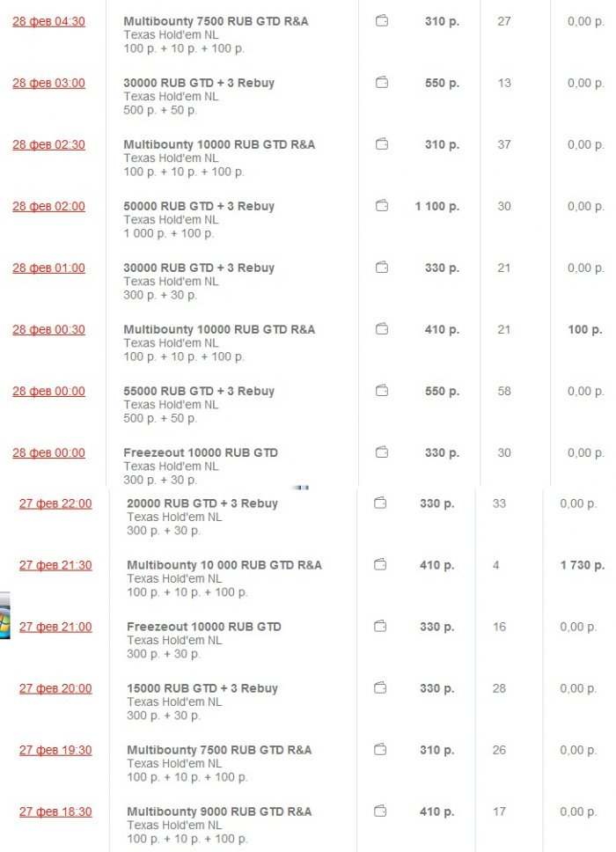Open the 28 фев 04:30 date link
The image size is (616, 852).
point(48,21)
